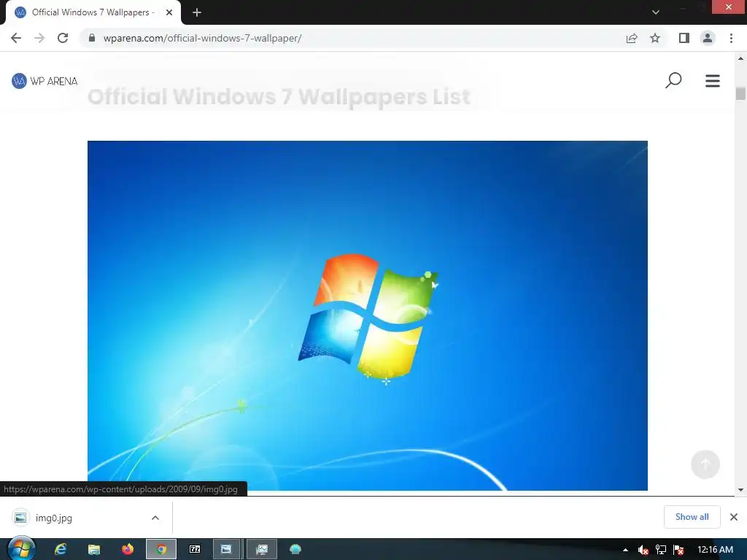Open the Chrome side panel
The image size is (747, 560).
coord(684,38)
